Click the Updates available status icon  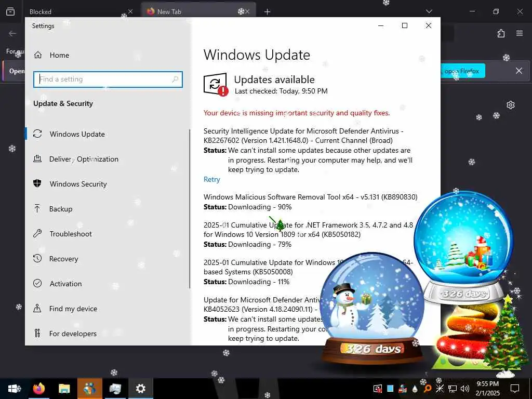(x=216, y=84)
